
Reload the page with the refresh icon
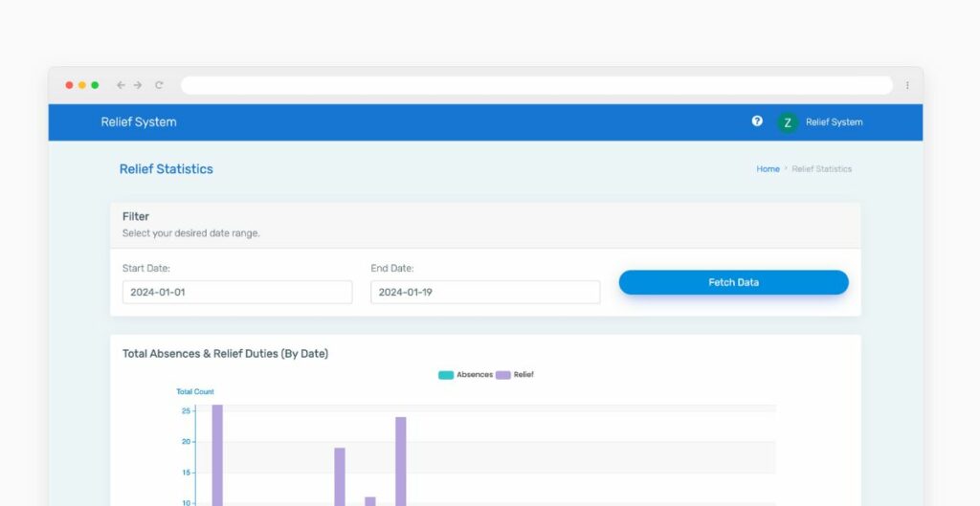pyautogui.click(x=159, y=85)
